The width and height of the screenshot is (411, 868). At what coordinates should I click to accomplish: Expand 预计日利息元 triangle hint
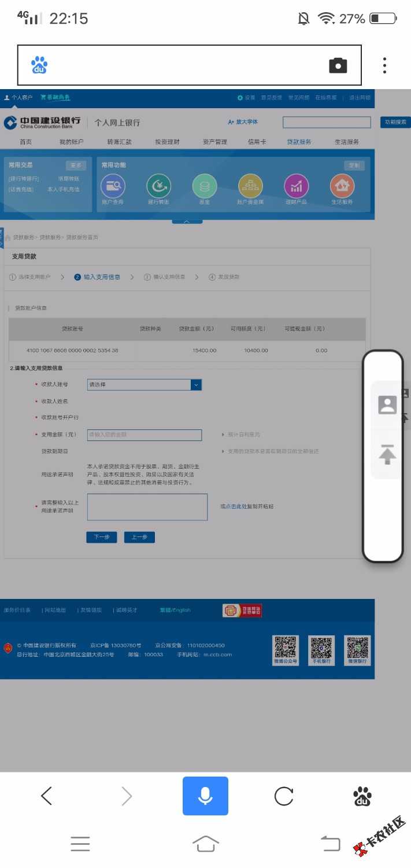coord(223,435)
